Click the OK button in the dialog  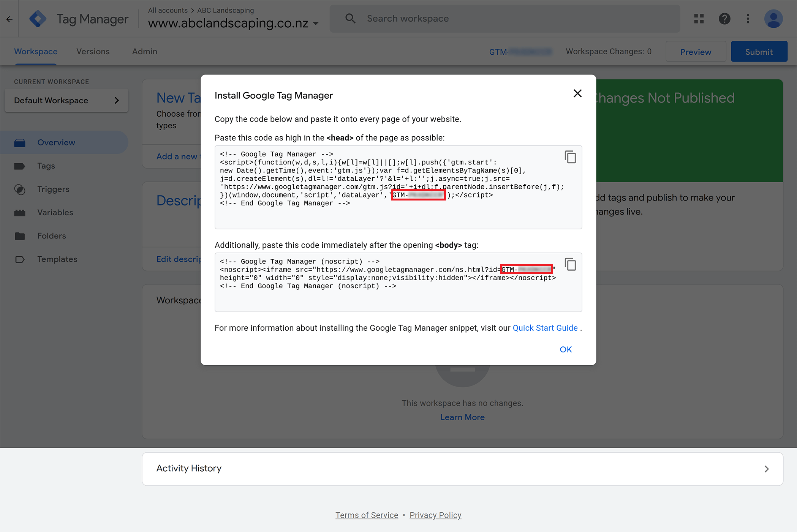tap(566, 349)
